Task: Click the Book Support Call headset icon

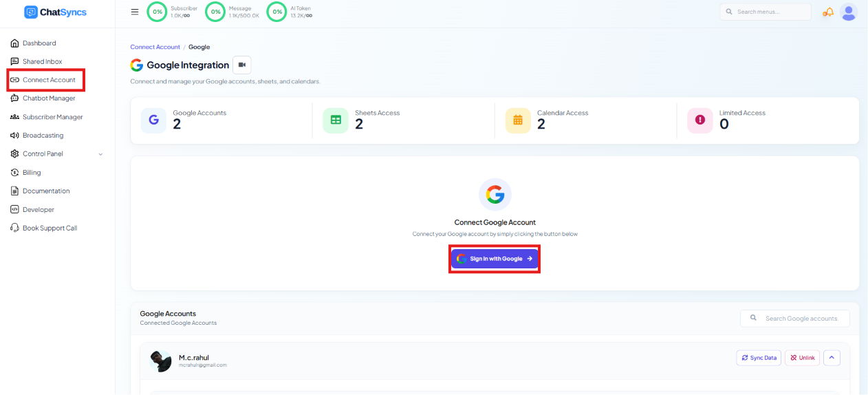Action: pyautogui.click(x=14, y=228)
